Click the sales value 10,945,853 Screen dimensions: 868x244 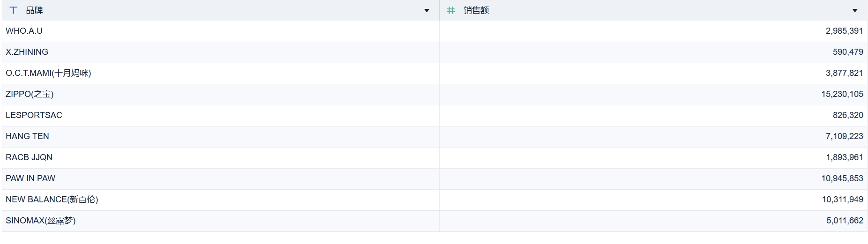(x=842, y=178)
